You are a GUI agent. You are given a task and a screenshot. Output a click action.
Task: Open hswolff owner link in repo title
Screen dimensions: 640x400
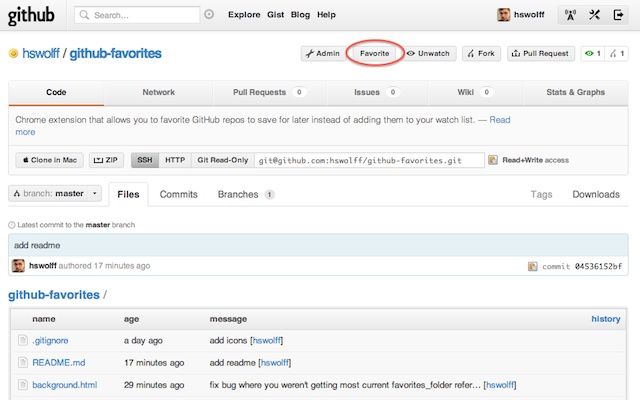(41, 53)
